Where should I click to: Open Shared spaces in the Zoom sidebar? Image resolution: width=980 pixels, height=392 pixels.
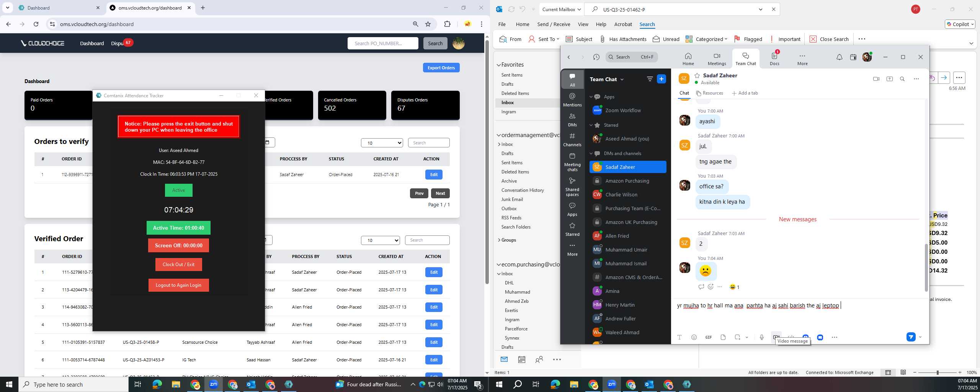(x=572, y=186)
